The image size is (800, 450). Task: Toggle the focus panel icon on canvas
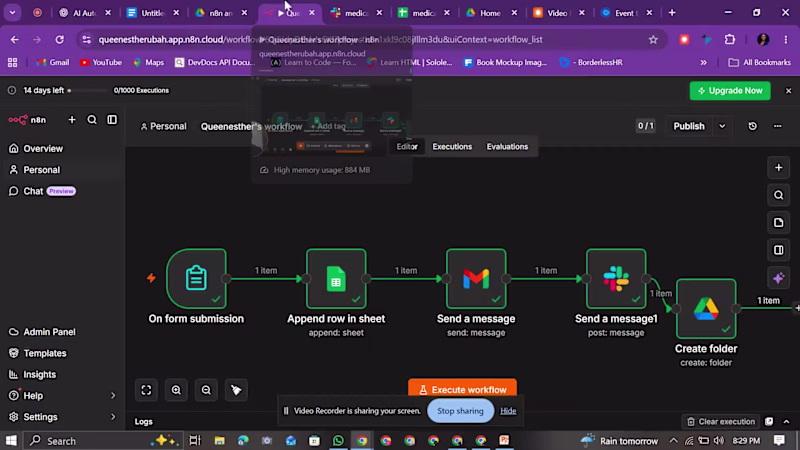click(x=779, y=251)
